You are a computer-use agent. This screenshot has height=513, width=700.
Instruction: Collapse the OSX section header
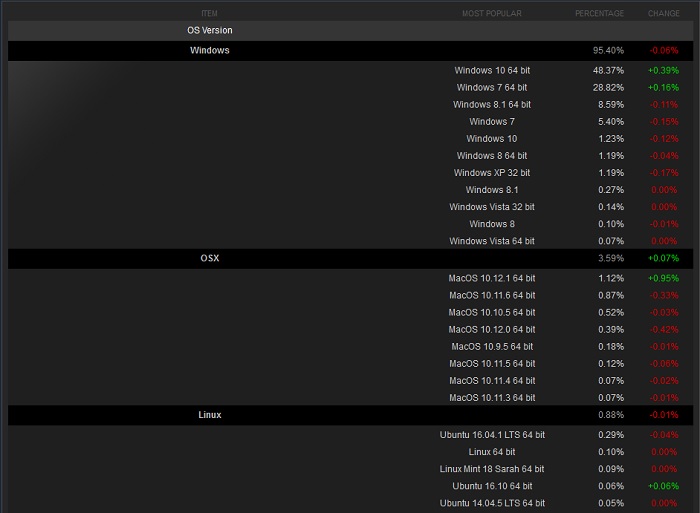pyautogui.click(x=209, y=258)
